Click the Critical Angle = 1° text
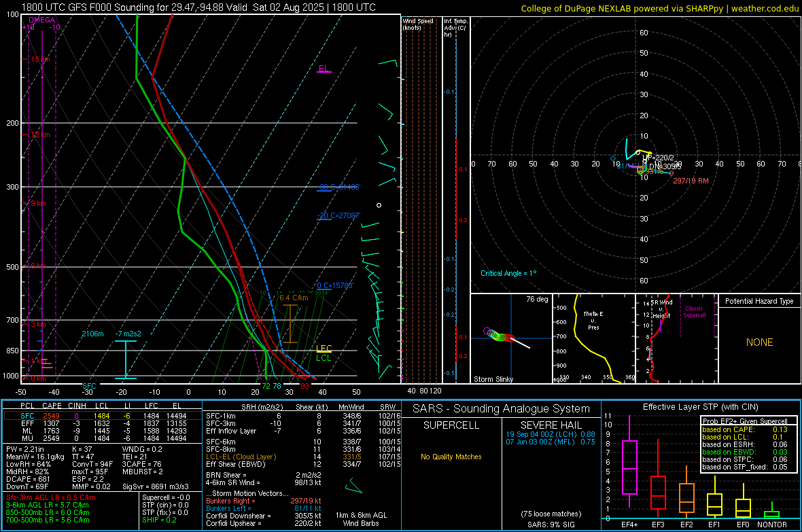Screen dimensions: 802x532 pyautogui.click(x=508, y=273)
